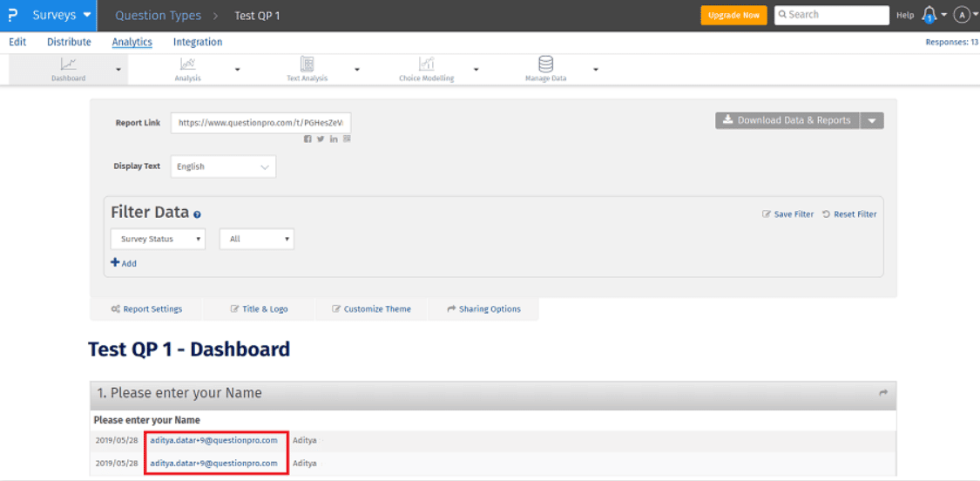The image size is (980, 481).
Task: Click the Test QP 1 breadcrumb title
Action: [257, 16]
